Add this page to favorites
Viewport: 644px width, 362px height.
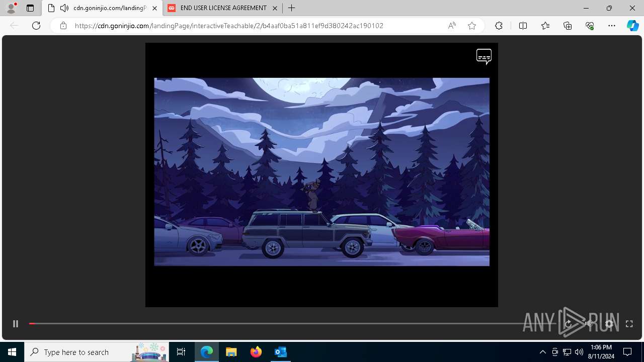pyautogui.click(x=472, y=26)
